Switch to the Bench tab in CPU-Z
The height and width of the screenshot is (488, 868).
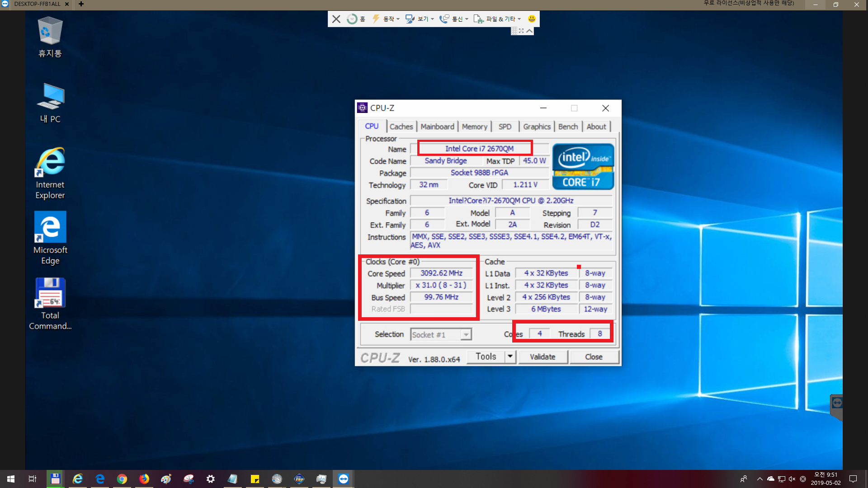tap(568, 127)
